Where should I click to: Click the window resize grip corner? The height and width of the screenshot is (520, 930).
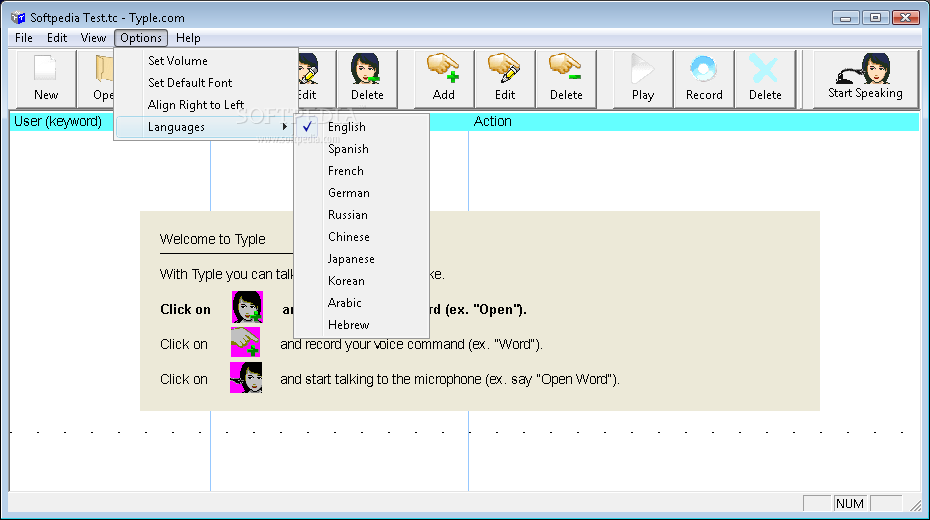[x=915, y=505]
